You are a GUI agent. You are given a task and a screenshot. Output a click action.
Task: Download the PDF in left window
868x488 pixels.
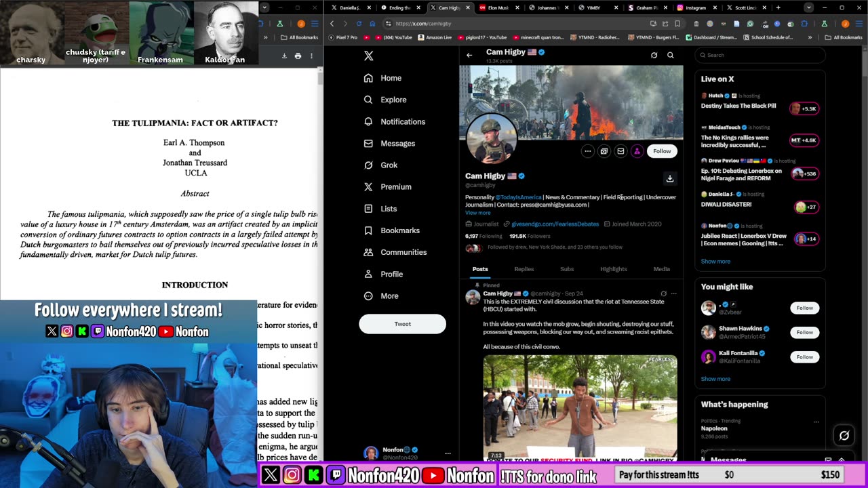pos(284,56)
